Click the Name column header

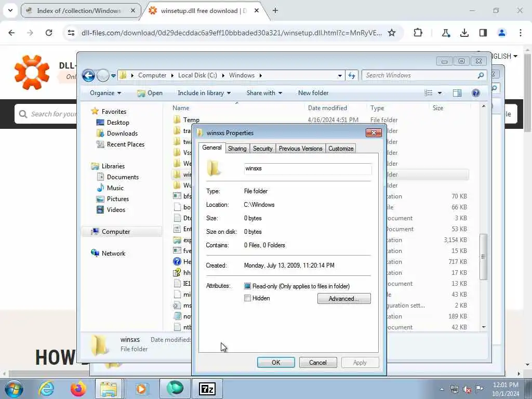click(x=181, y=108)
